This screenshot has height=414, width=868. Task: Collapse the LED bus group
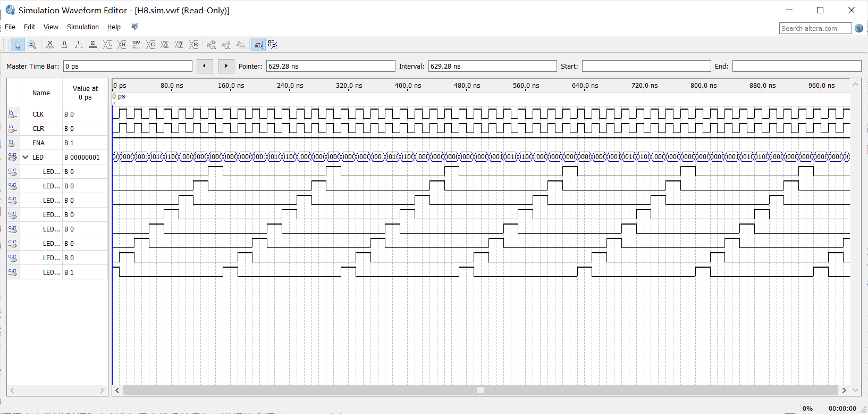[25, 157]
